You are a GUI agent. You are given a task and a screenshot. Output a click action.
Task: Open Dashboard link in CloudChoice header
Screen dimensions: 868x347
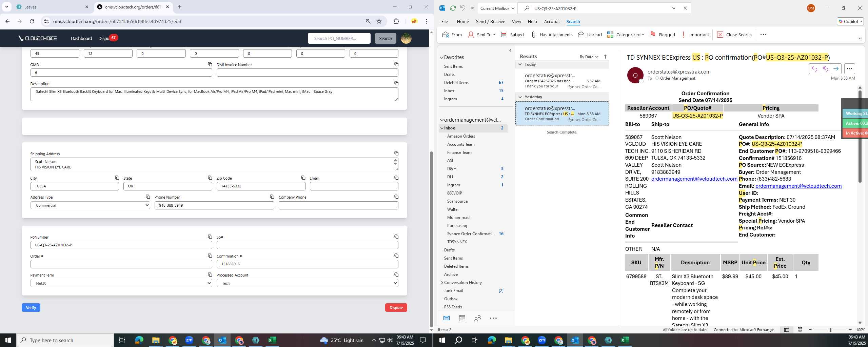81,38
